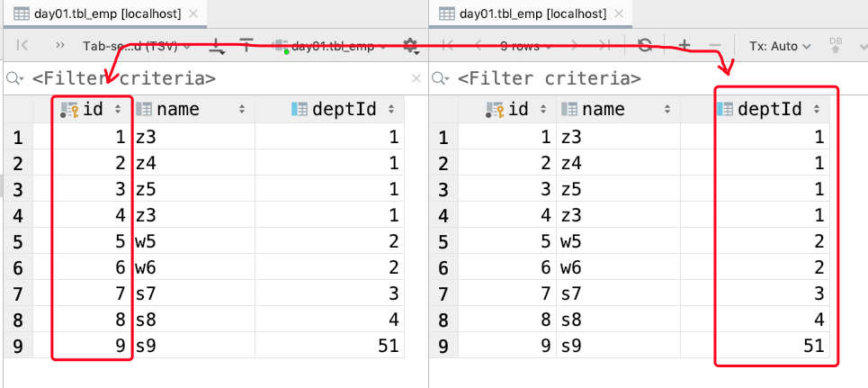
Task: Select the s9 name cell in right table
Action: (616, 346)
